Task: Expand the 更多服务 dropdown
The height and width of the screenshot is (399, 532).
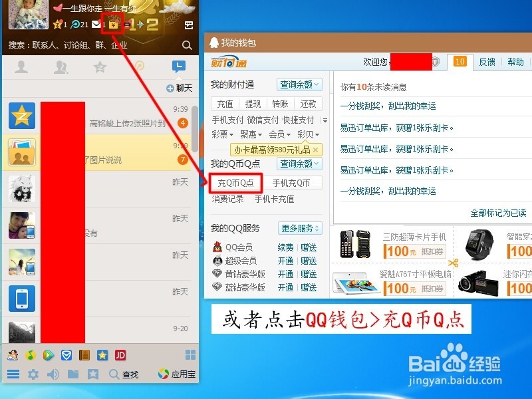Action: [300, 228]
